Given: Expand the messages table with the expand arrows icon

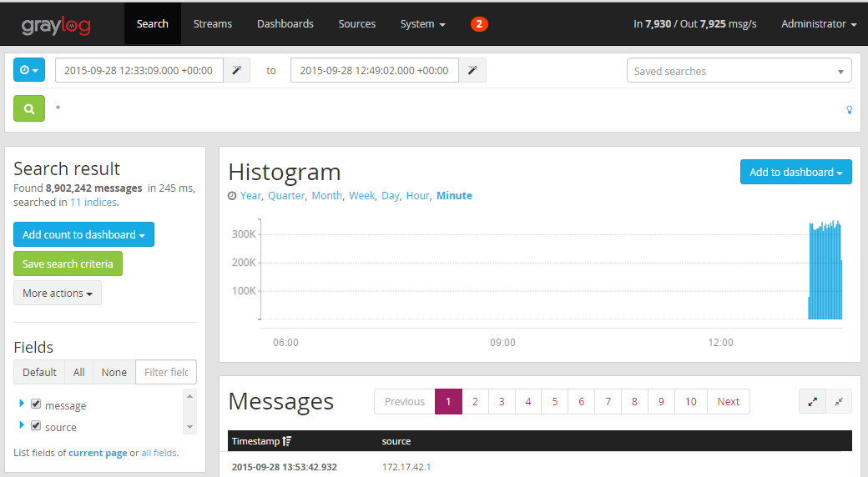Looking at the screenshot, I should (x=813, y=402).
